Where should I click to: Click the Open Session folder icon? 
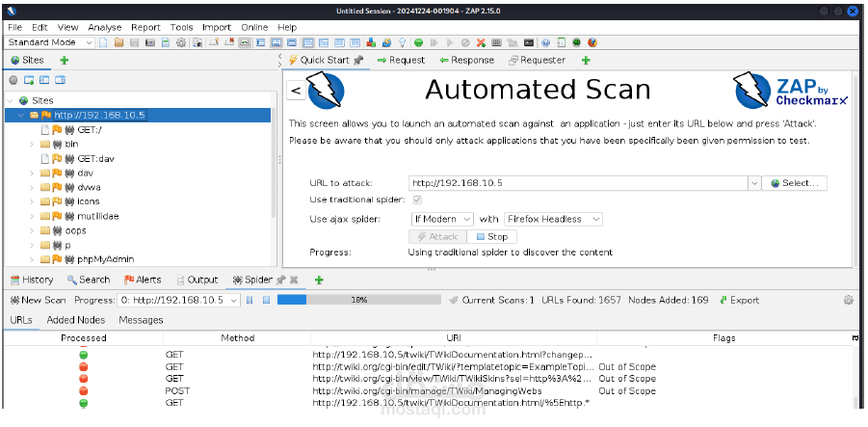coord(118,42)
